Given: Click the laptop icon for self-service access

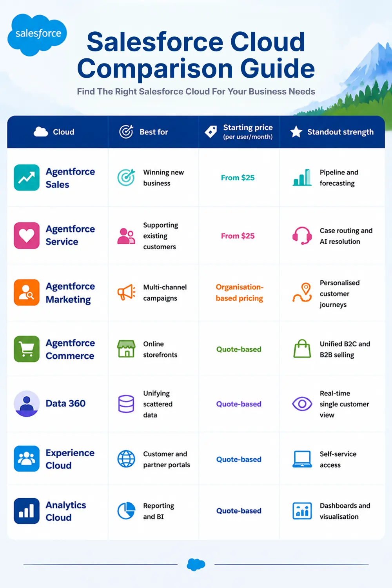Looking at the screenshot, I should coord(302,459).
